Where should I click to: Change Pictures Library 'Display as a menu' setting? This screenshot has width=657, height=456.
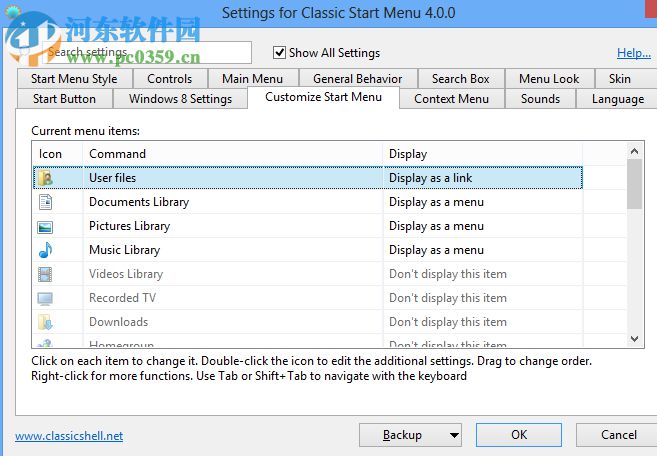(436, 226)
